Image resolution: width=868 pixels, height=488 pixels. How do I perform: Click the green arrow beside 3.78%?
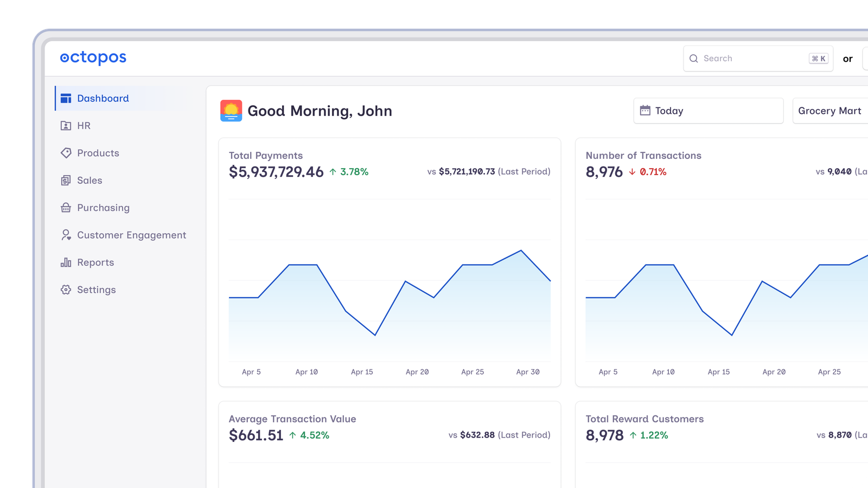pyautogui.click(x=333, y=172)
